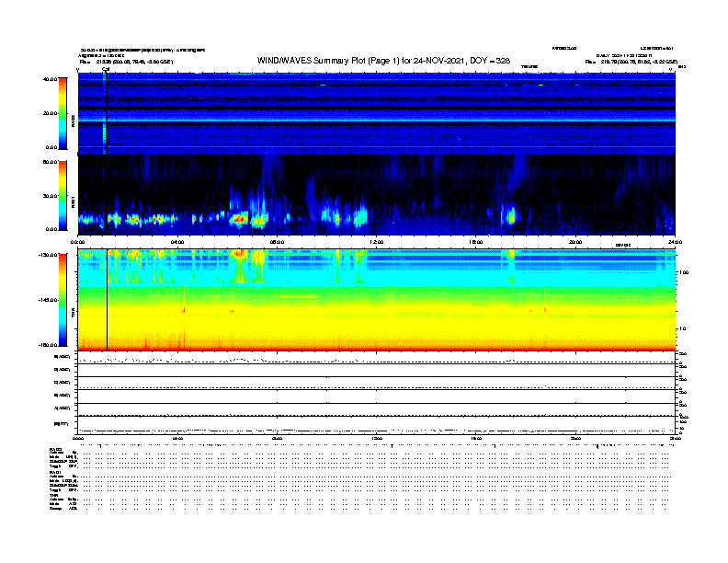728x563 pixels.
Task: Click the vertical TNR axis label
Action: coord(73,314)
